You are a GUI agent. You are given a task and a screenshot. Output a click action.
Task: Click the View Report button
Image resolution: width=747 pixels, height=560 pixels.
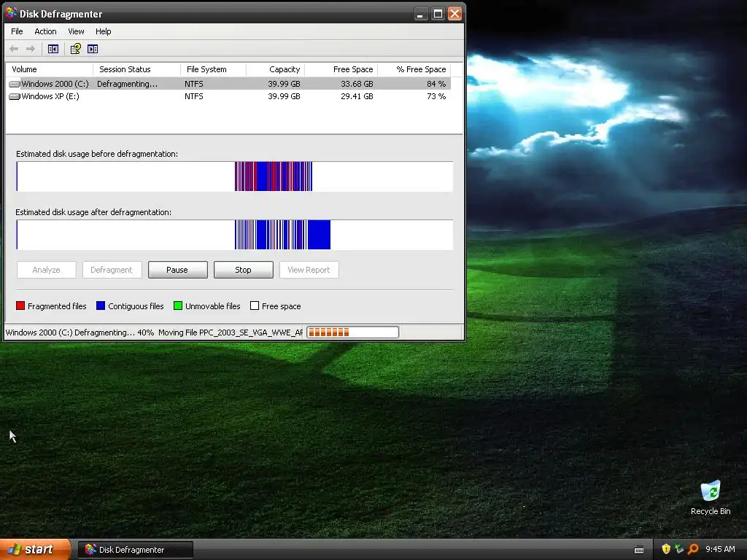309,270
